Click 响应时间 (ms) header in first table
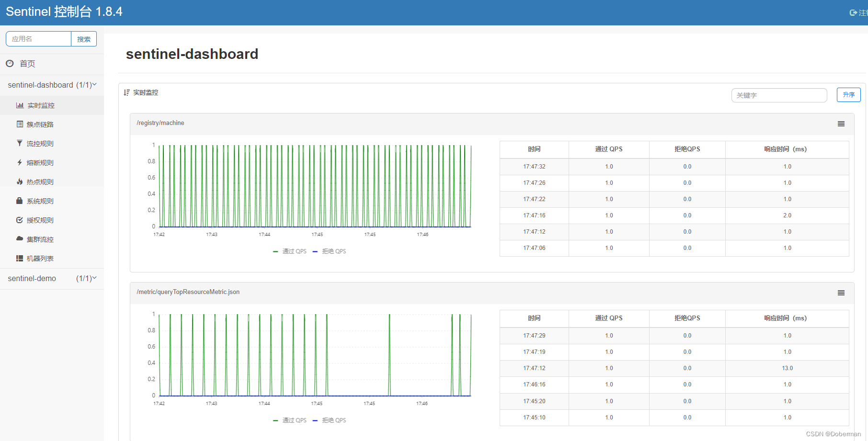This screenshot has width=868, height=441. [x=787, y=149]
